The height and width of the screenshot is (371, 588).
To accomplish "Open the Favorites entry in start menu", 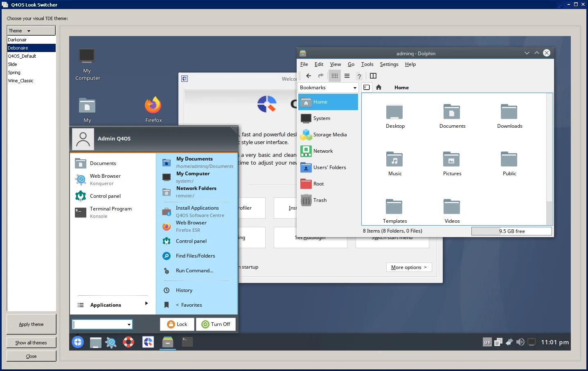I will [197, 305].
